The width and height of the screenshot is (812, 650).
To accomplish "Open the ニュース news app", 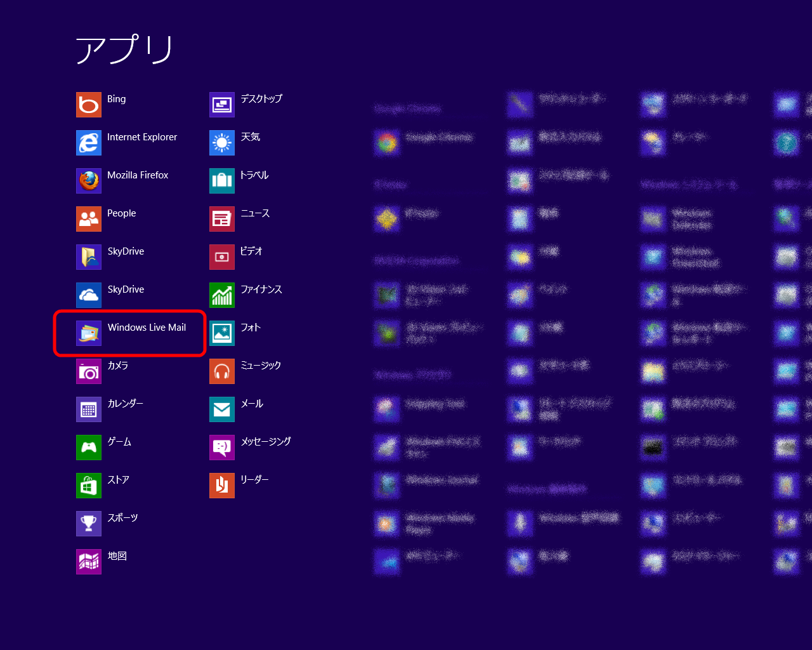I will click(222, 219).
